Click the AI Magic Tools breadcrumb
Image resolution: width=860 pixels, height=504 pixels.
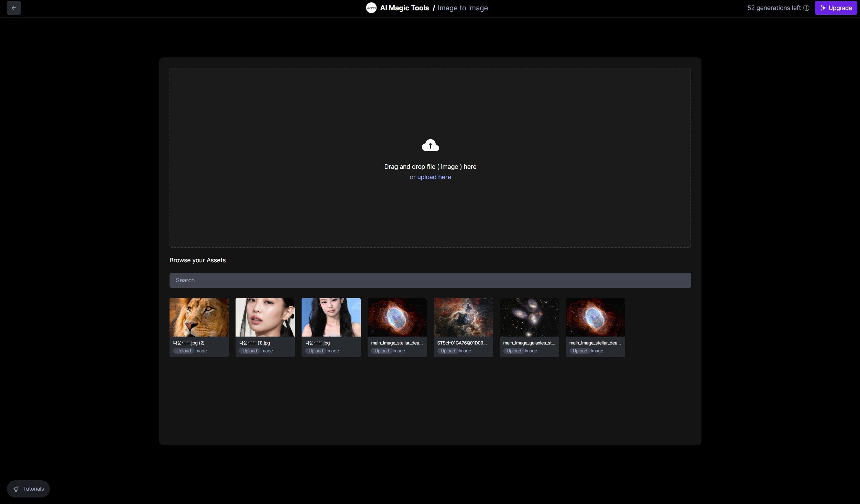click(404, 8)
